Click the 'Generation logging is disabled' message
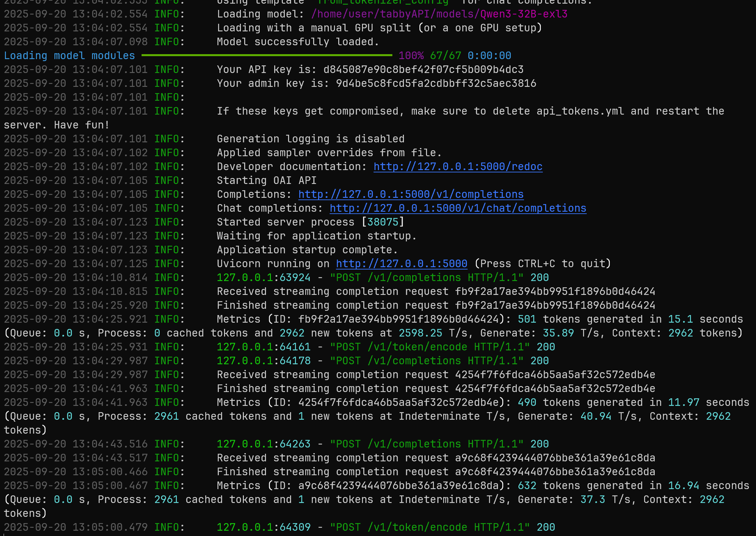The image size is (756, 536). (310, 139)
